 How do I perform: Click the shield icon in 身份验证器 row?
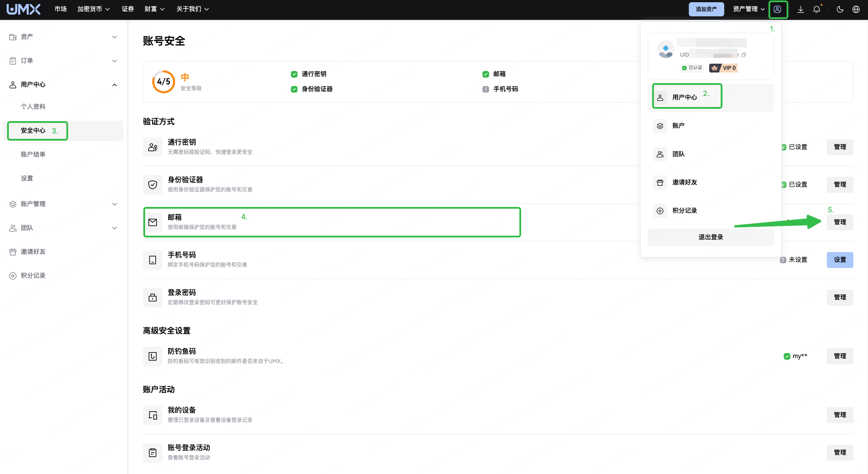click(153, 185)
